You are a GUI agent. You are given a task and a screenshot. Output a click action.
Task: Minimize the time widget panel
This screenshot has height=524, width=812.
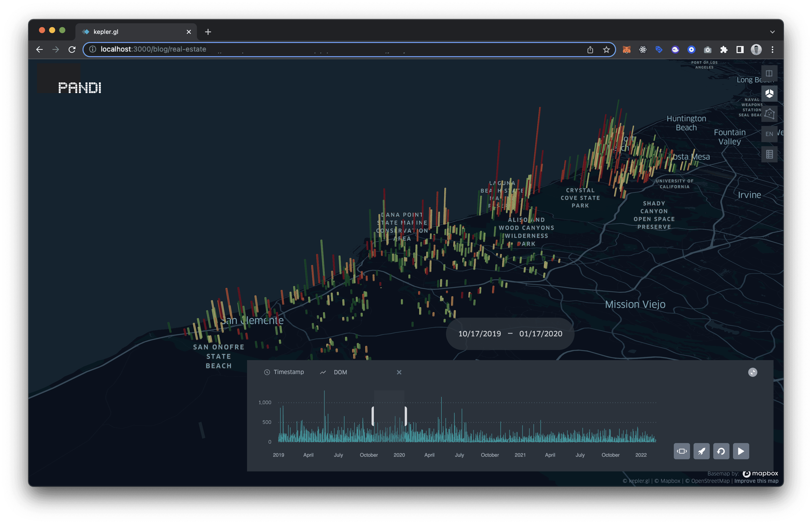tap(753, 372)
